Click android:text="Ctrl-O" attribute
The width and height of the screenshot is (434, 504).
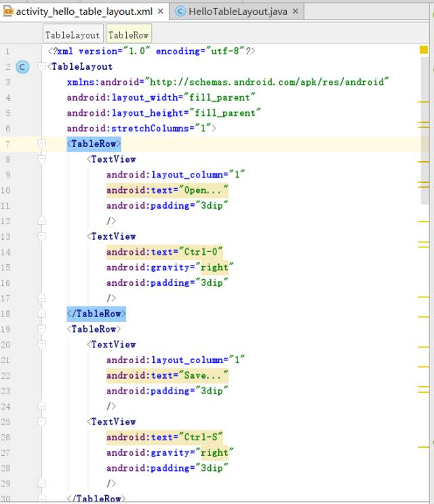pyautogui.click(x=164, y=252)
